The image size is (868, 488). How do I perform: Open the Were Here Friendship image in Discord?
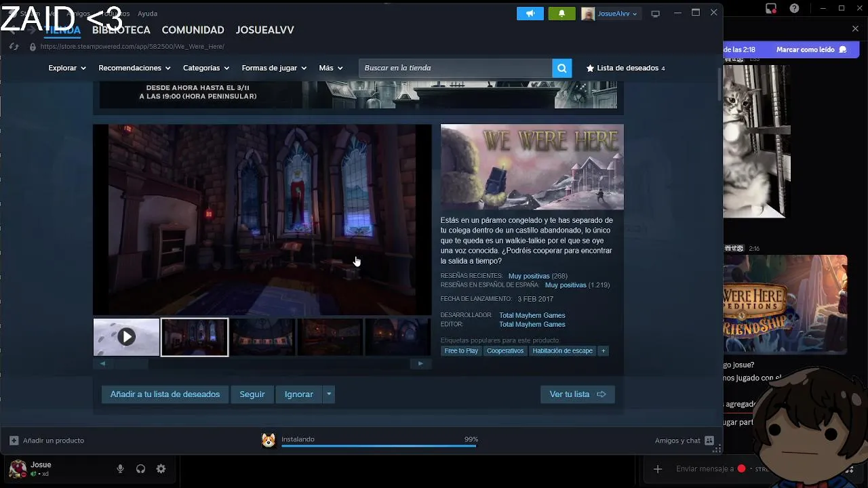(785, 304)
